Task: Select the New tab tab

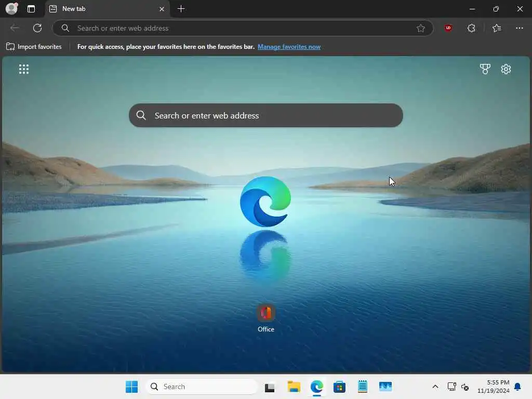Action: pyautogui.click(x=107, y=9)
